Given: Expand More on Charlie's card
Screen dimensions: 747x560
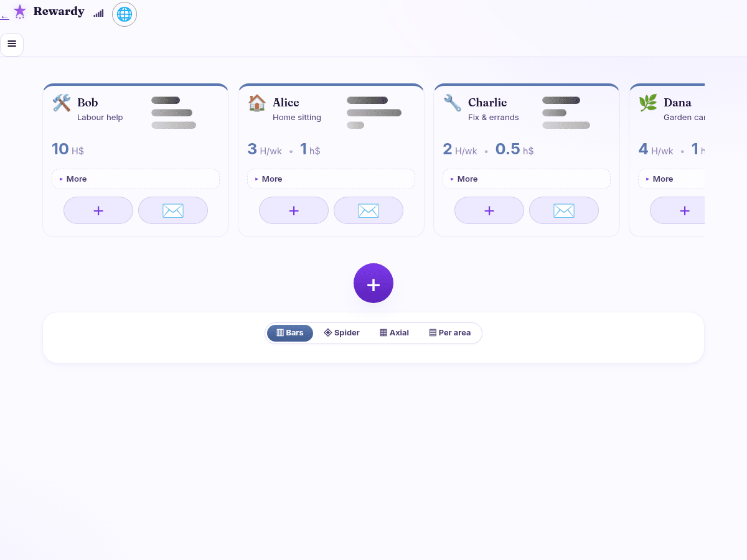Looking at the screenshot, I should click(527, 179).
